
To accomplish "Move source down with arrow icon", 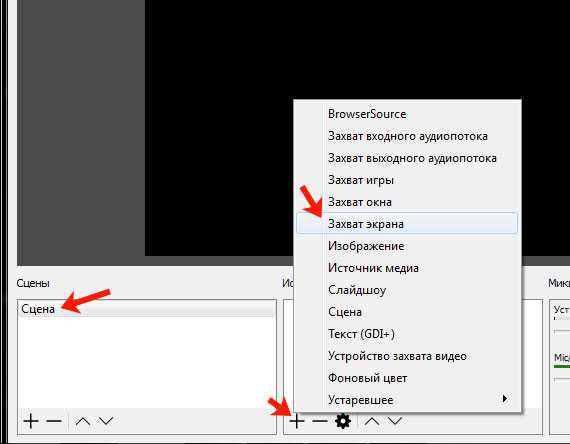I will 394,421.
